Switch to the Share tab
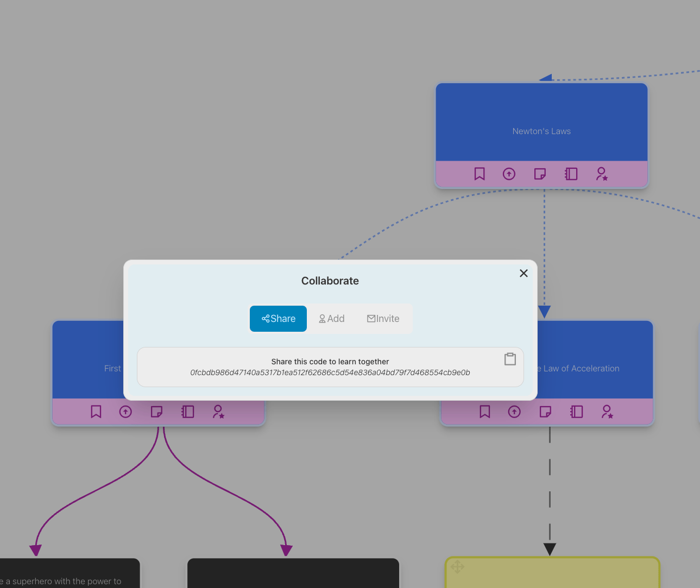 (x=278, y=319)
